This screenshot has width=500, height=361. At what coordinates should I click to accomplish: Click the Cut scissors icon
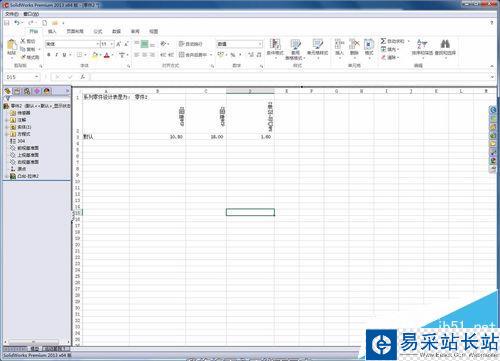(23, 41)
